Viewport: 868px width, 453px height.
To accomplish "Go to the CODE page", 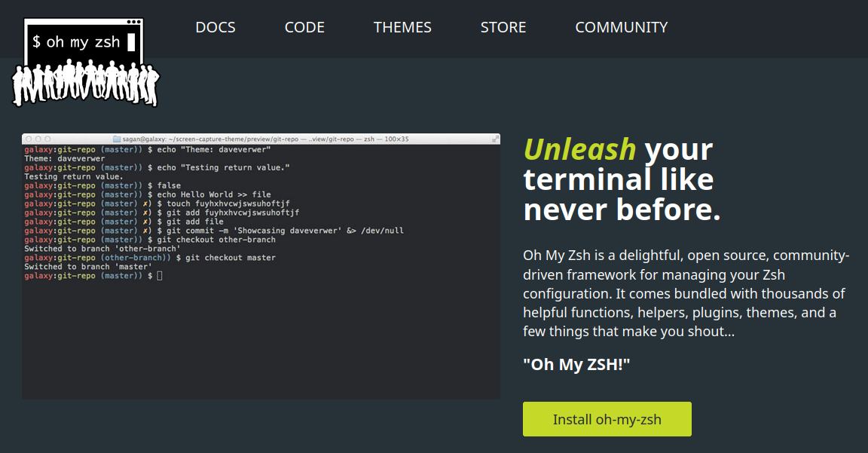I will 304,27.
